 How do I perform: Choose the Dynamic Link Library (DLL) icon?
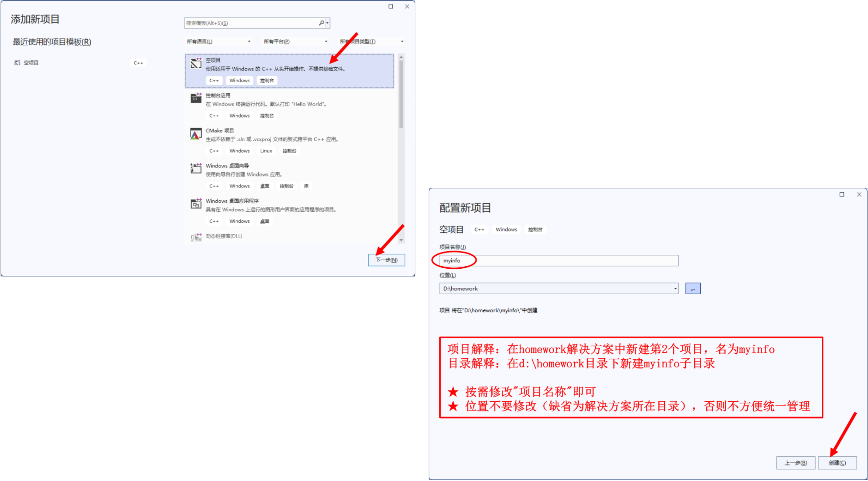click(x=196, y=237)
